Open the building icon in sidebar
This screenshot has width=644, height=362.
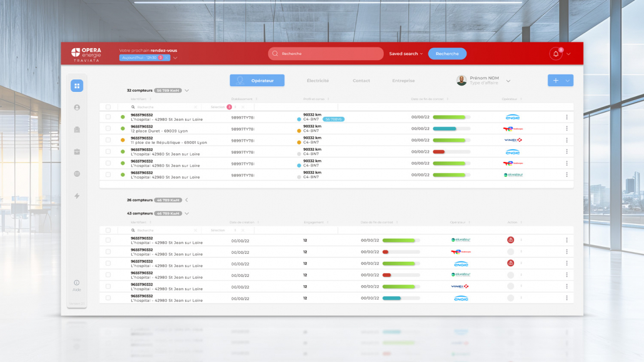77,129
